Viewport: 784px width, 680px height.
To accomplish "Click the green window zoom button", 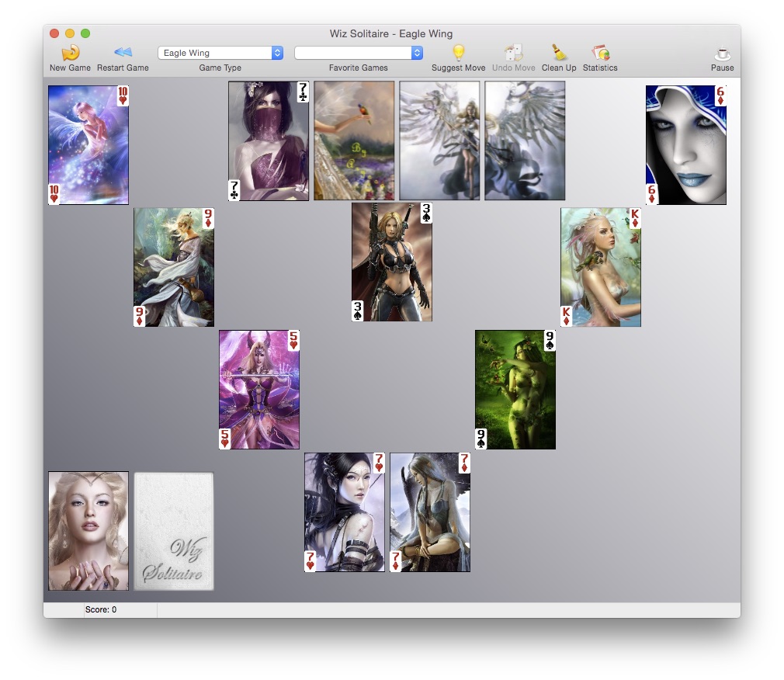I will click(x=85, y=33).
